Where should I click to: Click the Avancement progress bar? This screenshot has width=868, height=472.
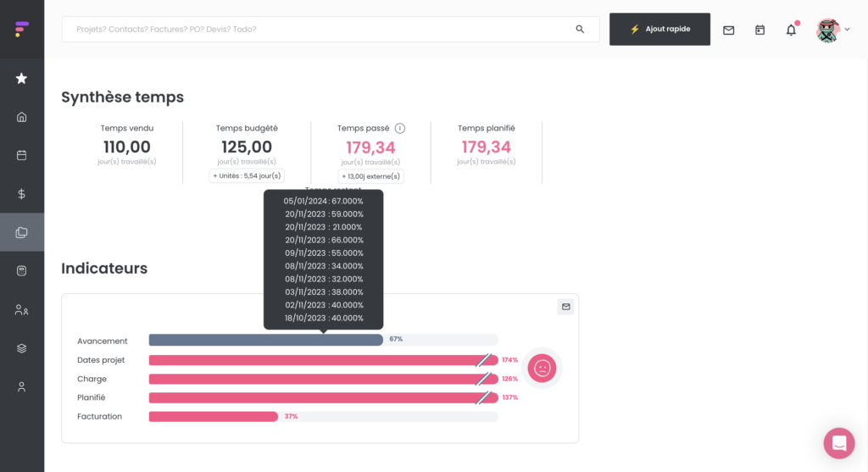323,340
